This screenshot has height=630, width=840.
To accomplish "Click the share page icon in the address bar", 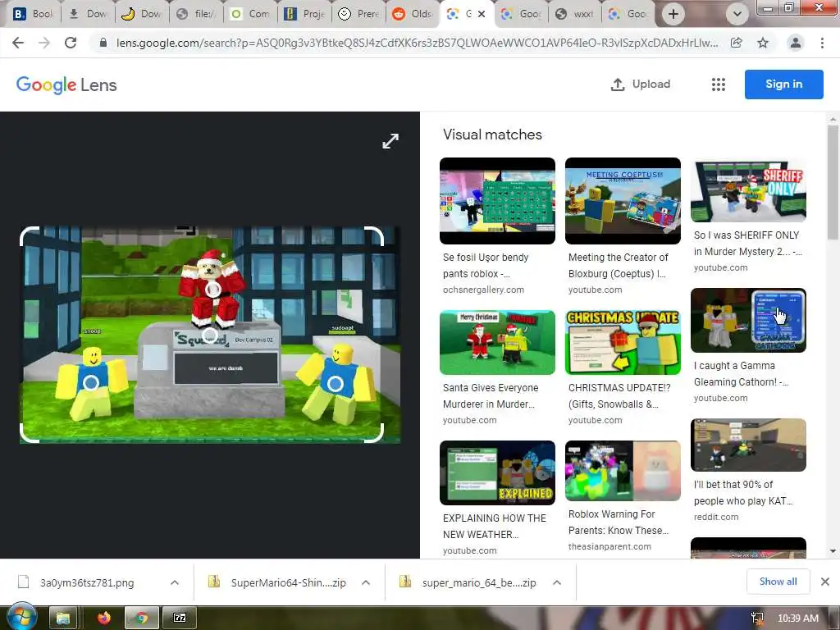I will point(737,43).
